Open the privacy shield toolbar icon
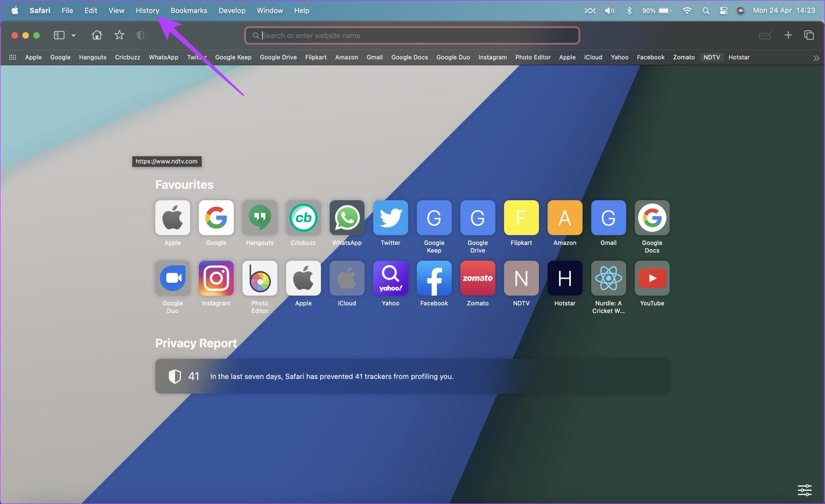Viewport: 825px width, 504px height. [x=140, y=35]
